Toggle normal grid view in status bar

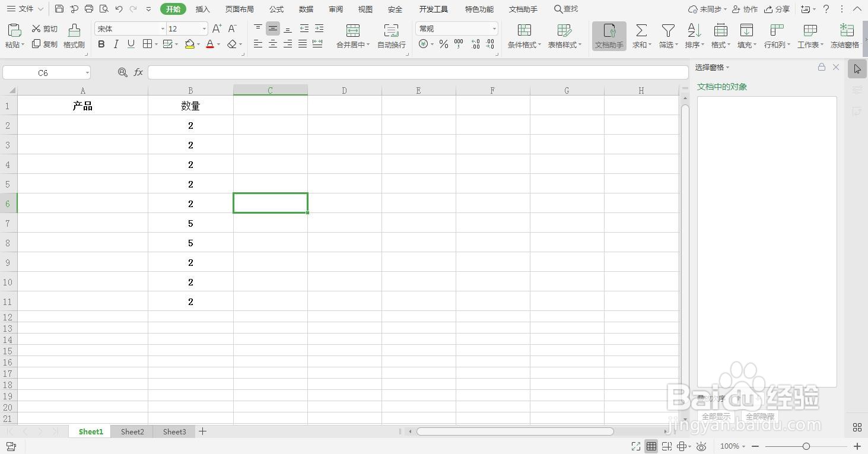click(651, 446)
